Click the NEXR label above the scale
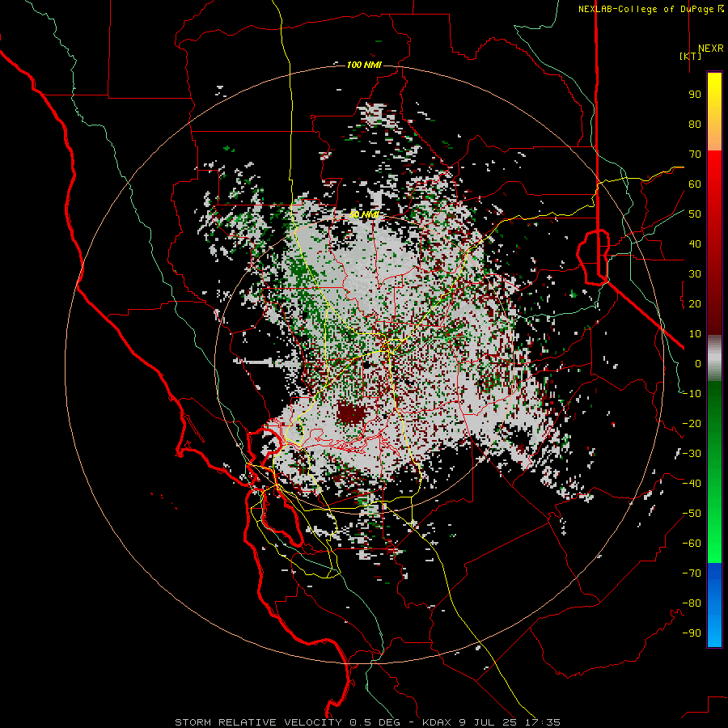The height and width of the screenshot is (728, 728). [710, 49]
